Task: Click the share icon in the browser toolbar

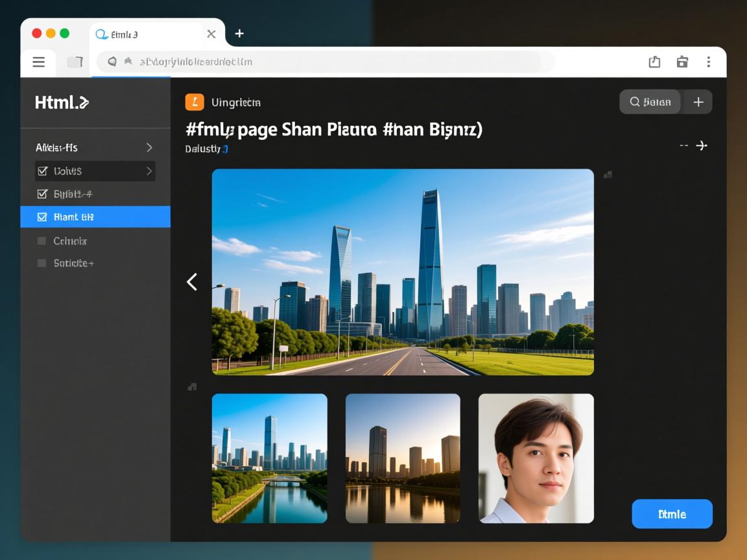Action: pyautogui.click(x=654, y=62)
